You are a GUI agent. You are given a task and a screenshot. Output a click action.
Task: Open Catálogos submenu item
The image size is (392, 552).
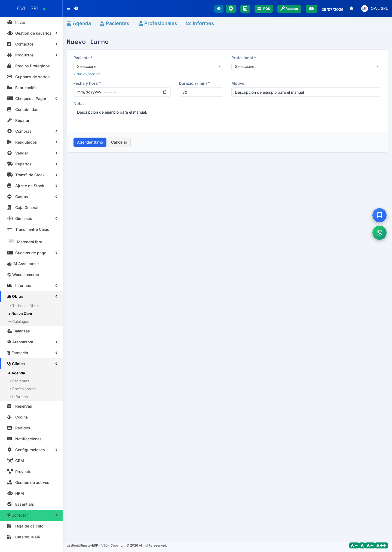31,322
